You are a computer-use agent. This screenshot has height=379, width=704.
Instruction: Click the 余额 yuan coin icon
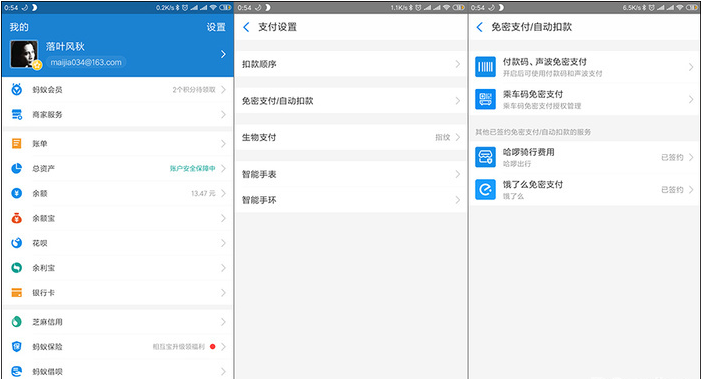pos(17,193)
